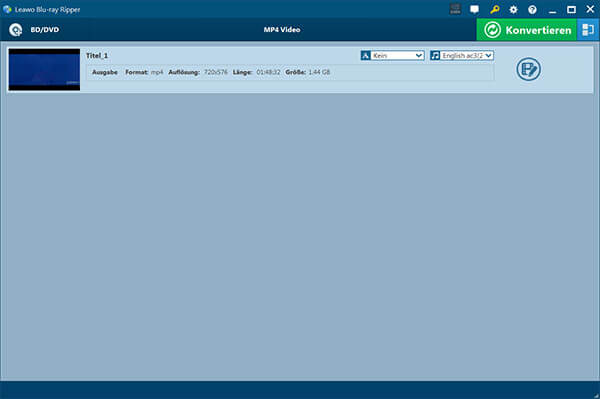This screenshot has width=600, height=399.
Task: Click the edit video icon for Titel_1
Action: [528, 69]
